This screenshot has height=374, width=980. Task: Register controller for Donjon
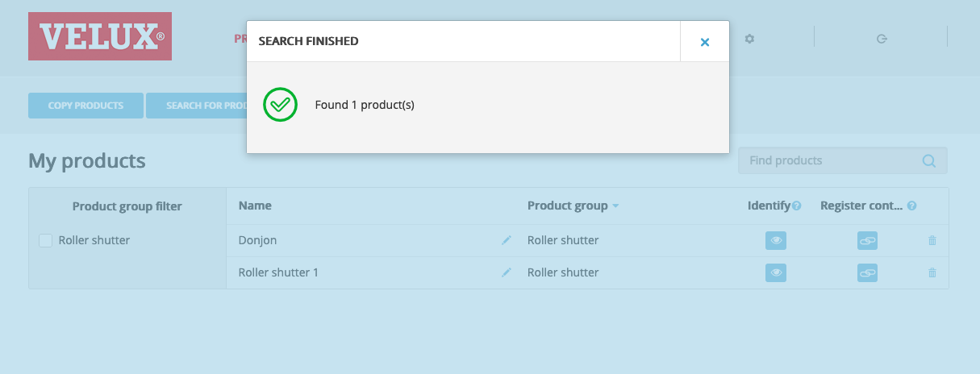pyautogui.click(x=867, y=240)
